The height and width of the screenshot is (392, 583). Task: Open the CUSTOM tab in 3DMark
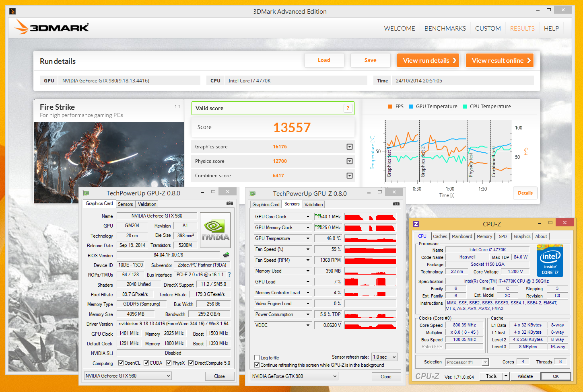[x=488, y=28]
